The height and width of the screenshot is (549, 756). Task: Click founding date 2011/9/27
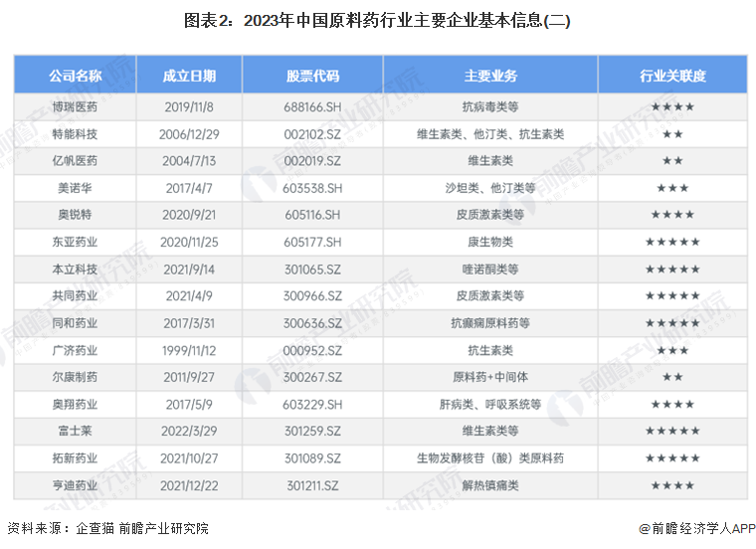click(x=189, y=377)
